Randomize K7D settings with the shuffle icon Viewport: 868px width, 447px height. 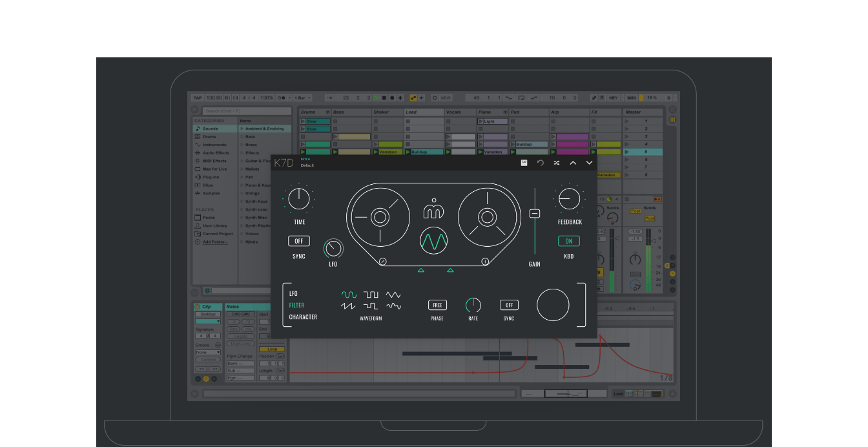(556, 163)
